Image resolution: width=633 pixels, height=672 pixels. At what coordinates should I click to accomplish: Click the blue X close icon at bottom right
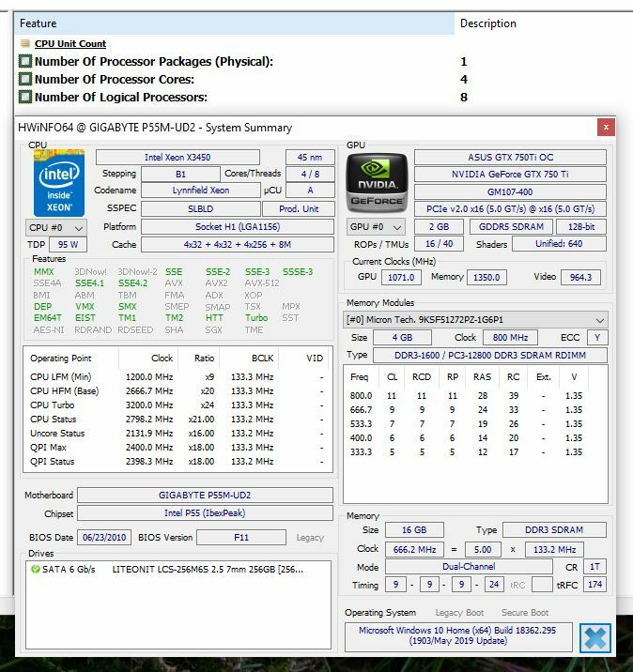click(594, 638)
